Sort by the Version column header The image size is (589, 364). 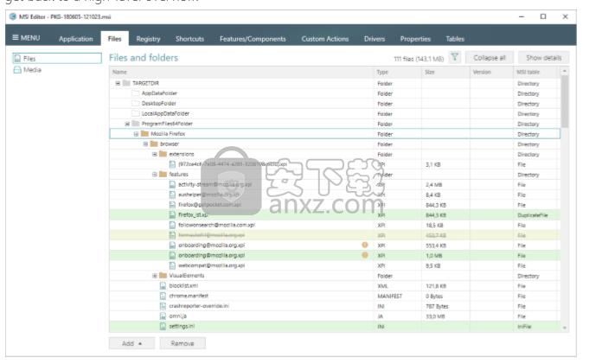(491, 72)
